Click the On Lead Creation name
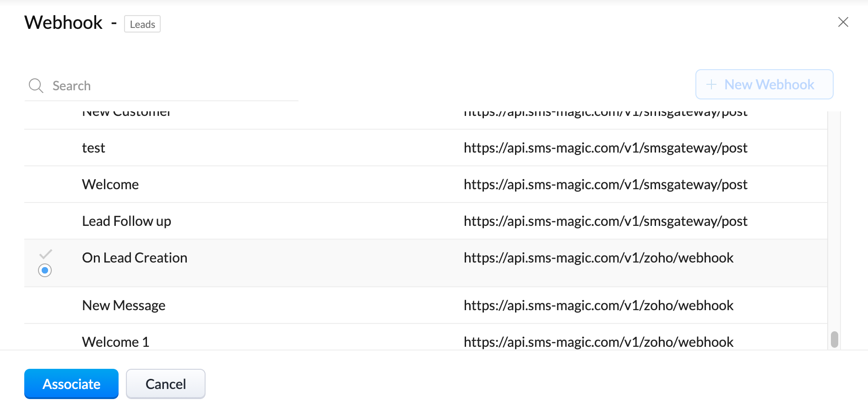The image size is (868, 416). pos(135,257)
